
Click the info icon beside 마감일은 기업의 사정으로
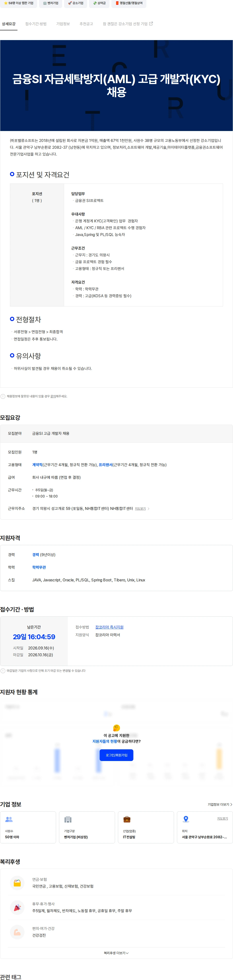coord(3,671)
